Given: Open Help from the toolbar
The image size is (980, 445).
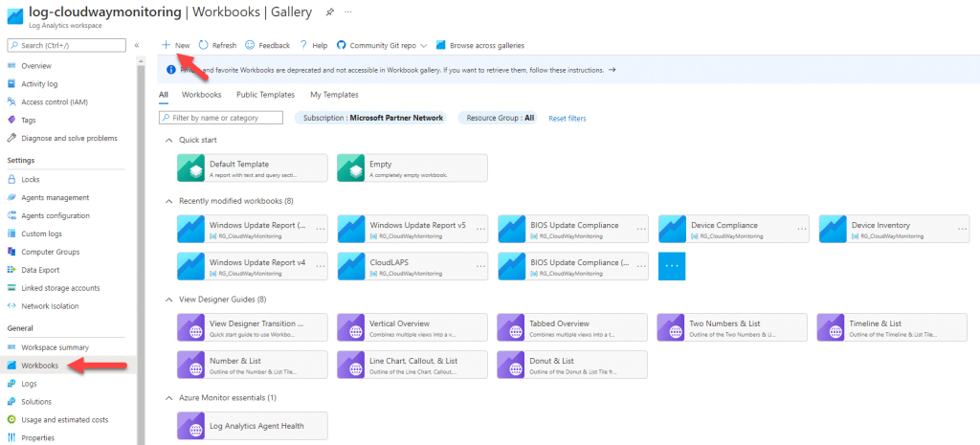Looking at the screenshot, I should (314, 45).
